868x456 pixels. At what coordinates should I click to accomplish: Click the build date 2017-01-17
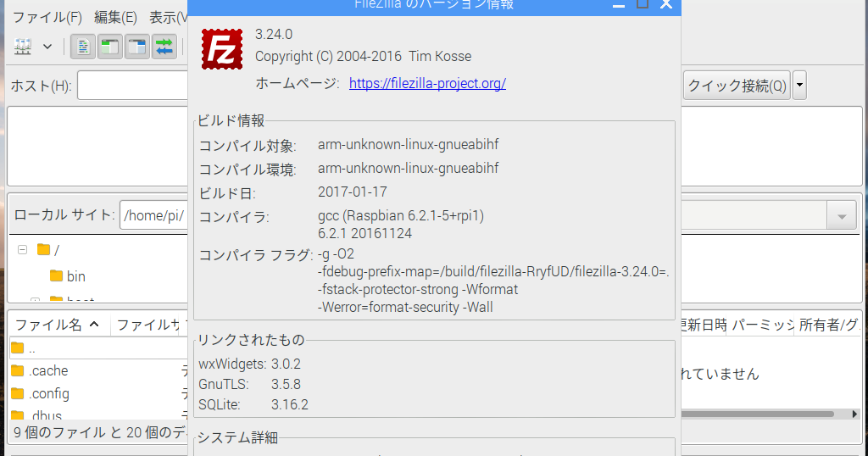pyautogui.click(x=352, y=192)
